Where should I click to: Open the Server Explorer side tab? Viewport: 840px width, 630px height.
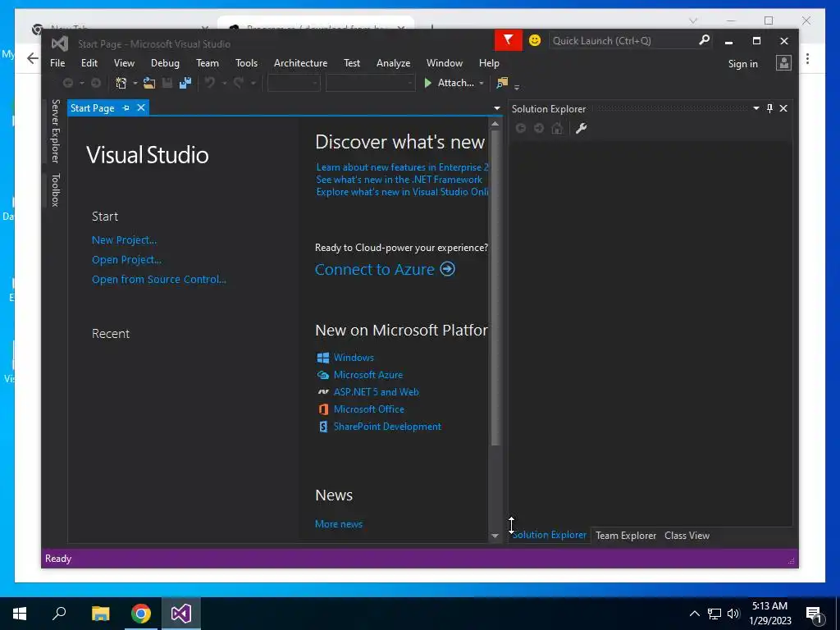click(x=55, y=130)
